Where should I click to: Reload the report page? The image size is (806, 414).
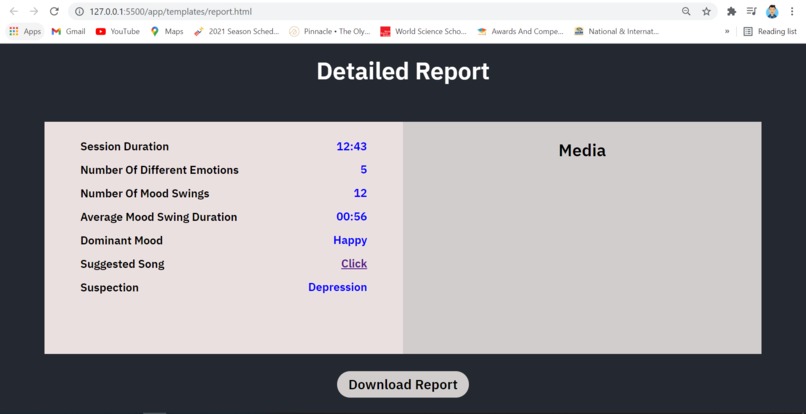coord(54,11)
